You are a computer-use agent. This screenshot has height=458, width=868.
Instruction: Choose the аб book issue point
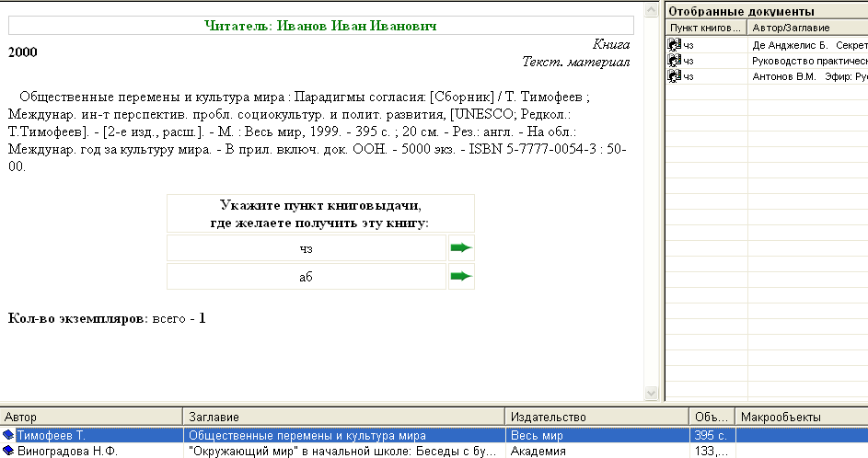click(x=307, y=276)
